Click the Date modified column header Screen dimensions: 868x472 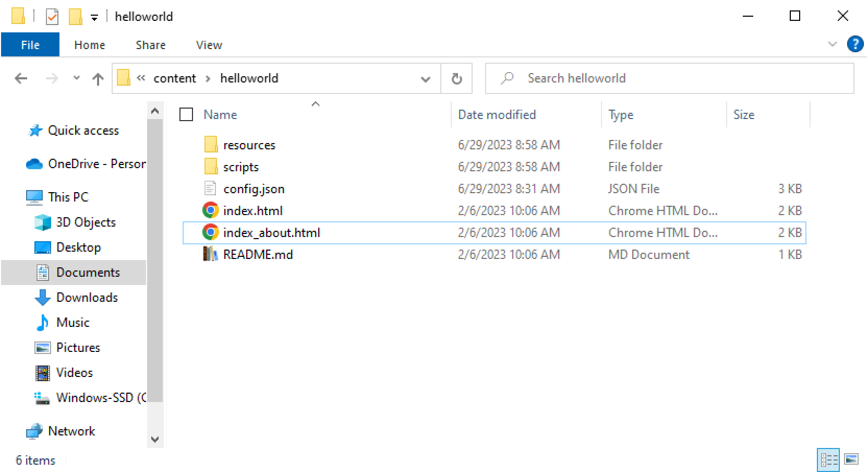click(497, 114)
